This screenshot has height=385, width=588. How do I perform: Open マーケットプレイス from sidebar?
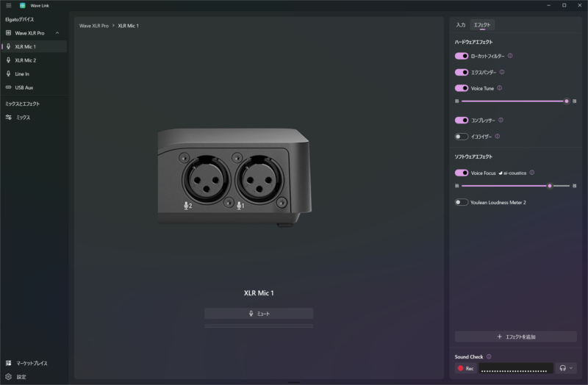[x=34, y=363]
